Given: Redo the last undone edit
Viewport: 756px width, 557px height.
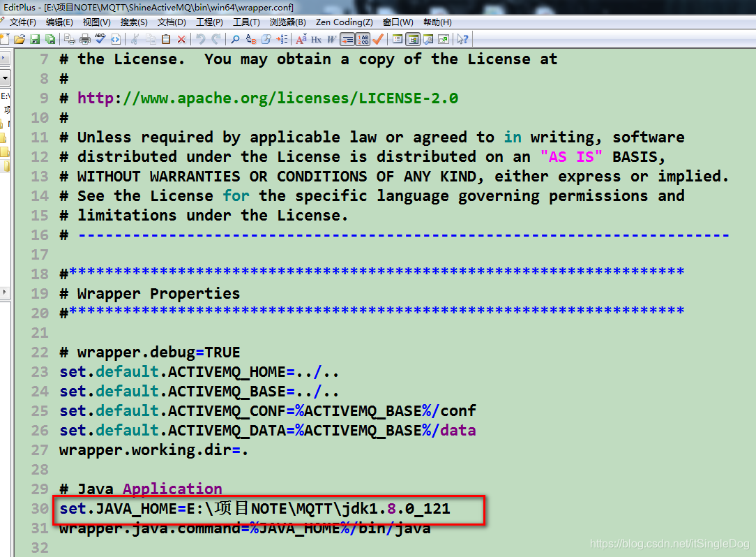Looking at the screenshot, I should pyautogui.click(x=216, y=39).
